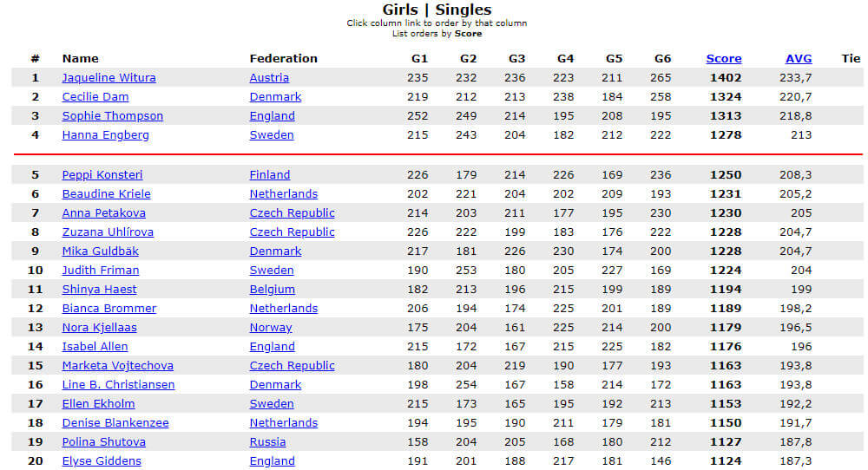Open Line B. Christiansen's player link
The height and width of the screenshot is (470, 868).
(x=118, y=385)
